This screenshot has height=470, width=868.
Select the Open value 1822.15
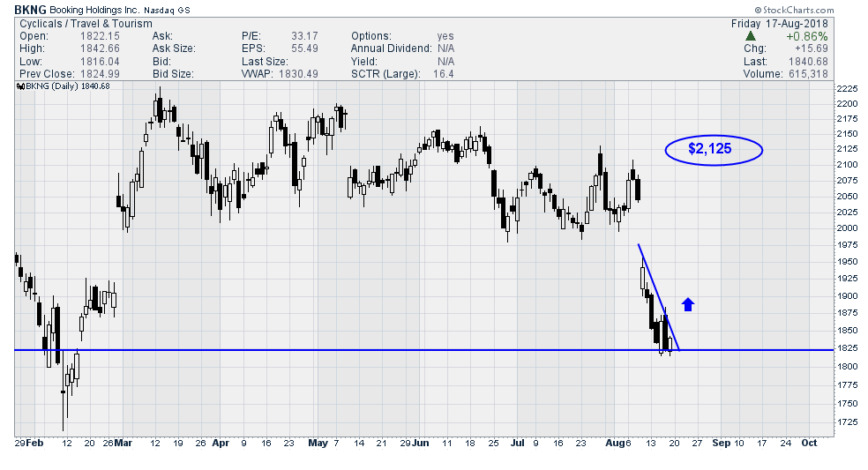pos(100,36)
